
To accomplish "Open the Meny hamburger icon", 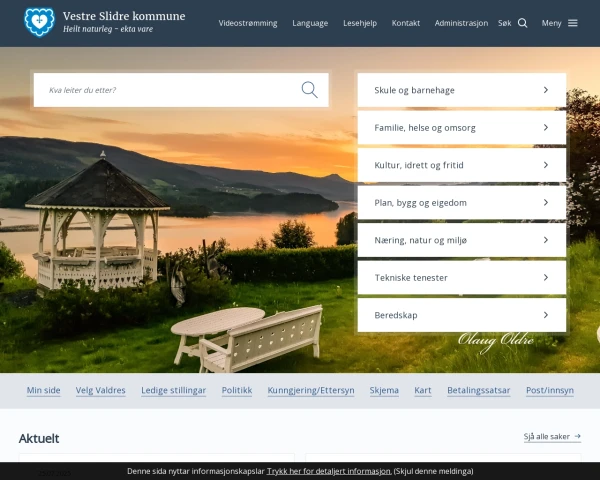I will point(572,23).
